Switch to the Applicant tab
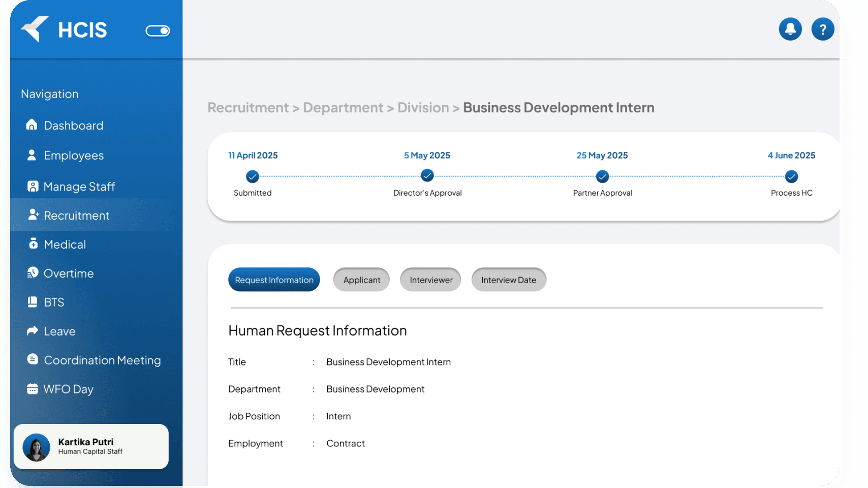Image resolution: width=868 pixels, height=488 pixels. (361, 280)
